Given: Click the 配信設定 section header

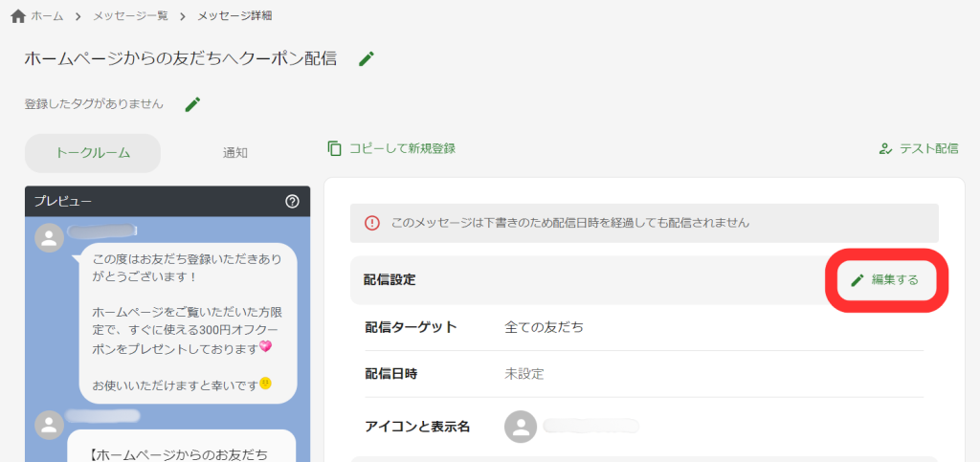Looking at the screenshot, I should [390, 280].
